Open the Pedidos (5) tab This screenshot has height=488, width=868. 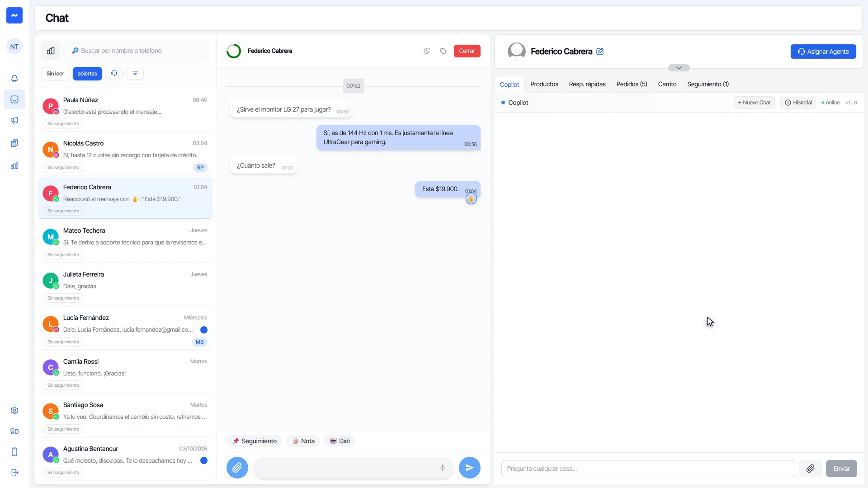(x=632, y=84)
